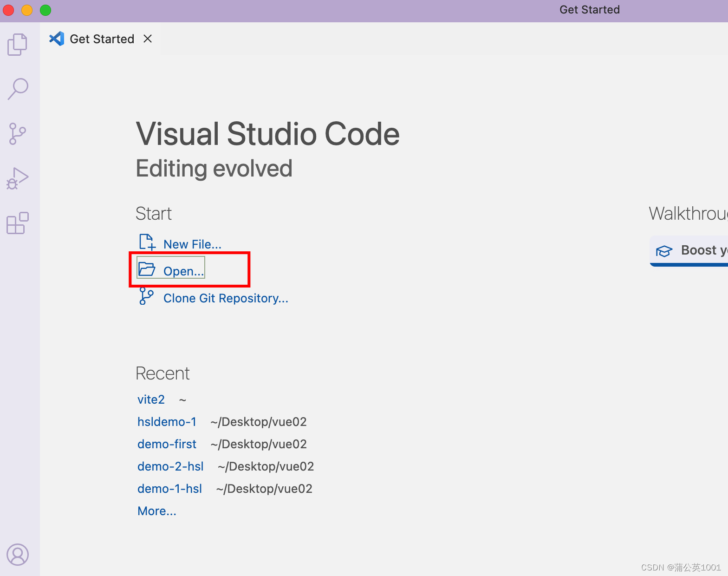Click the Recent section heading
The height and width of the screenshot is (576, 728).
pos(162,373)
